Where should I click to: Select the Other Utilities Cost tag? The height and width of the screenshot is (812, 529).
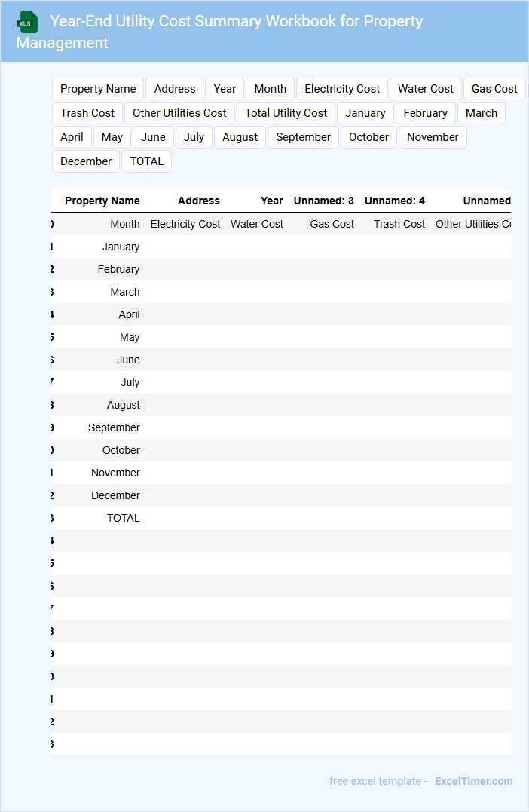point(179,113)
